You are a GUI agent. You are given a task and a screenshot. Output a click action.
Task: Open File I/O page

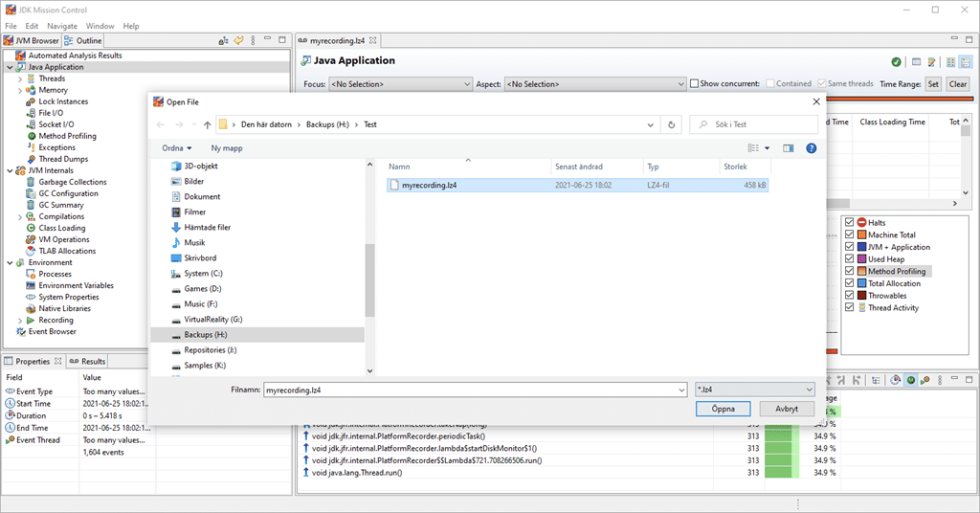51,113
